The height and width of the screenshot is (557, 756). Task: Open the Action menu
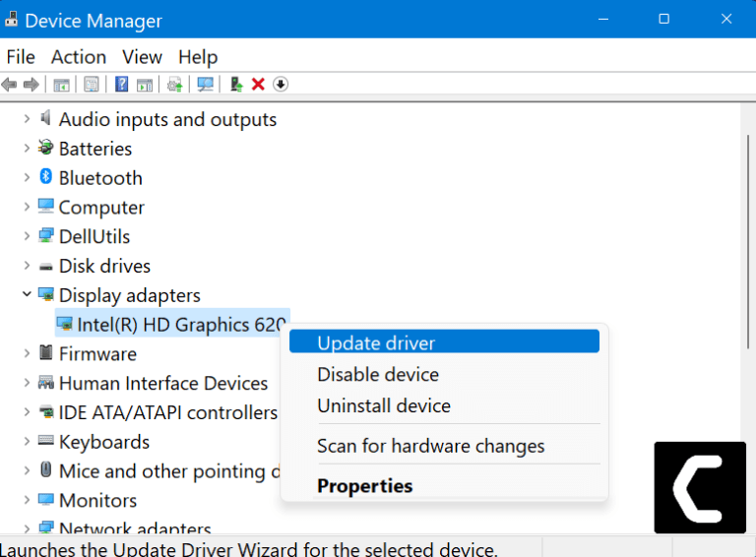click(78, 57)
